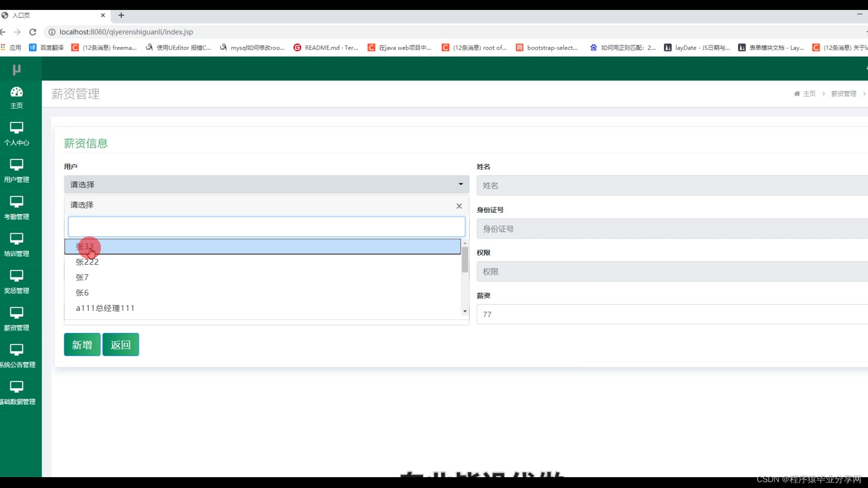
Task: Choose a111总经理111 option in dropdown
Action: (105, 308)
